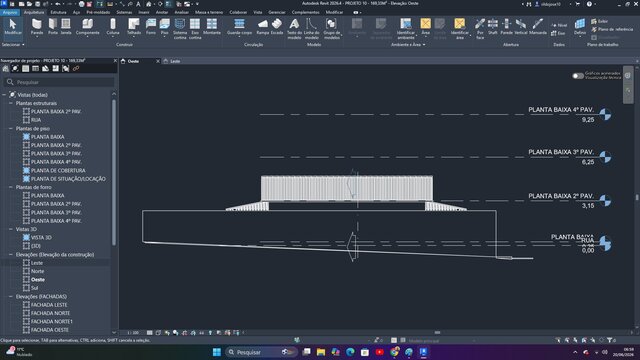
Task: Toggle the Gráficos acelerados switch
Action: coord(578,76)
